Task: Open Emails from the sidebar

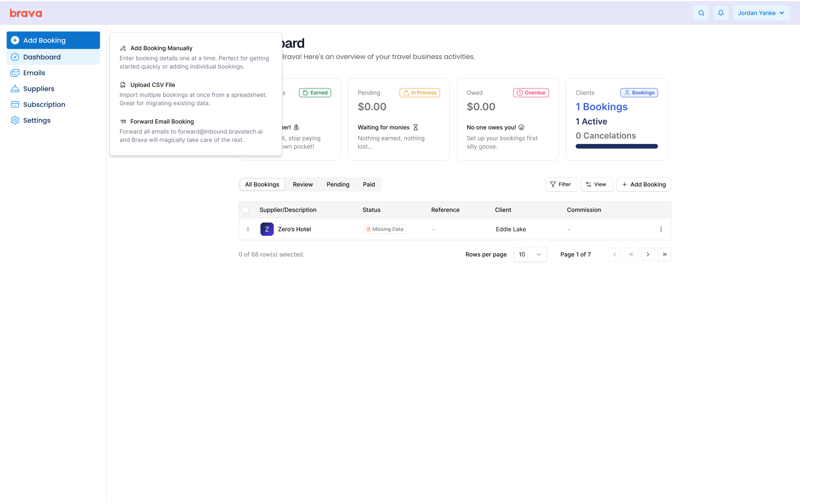Action: (x=34, y=73)
